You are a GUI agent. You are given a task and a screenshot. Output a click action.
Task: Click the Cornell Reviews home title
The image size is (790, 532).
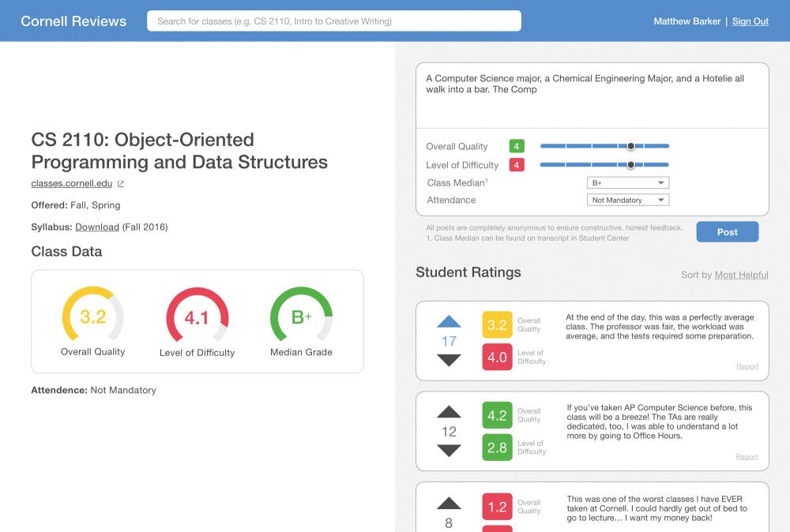coord(73,21)
